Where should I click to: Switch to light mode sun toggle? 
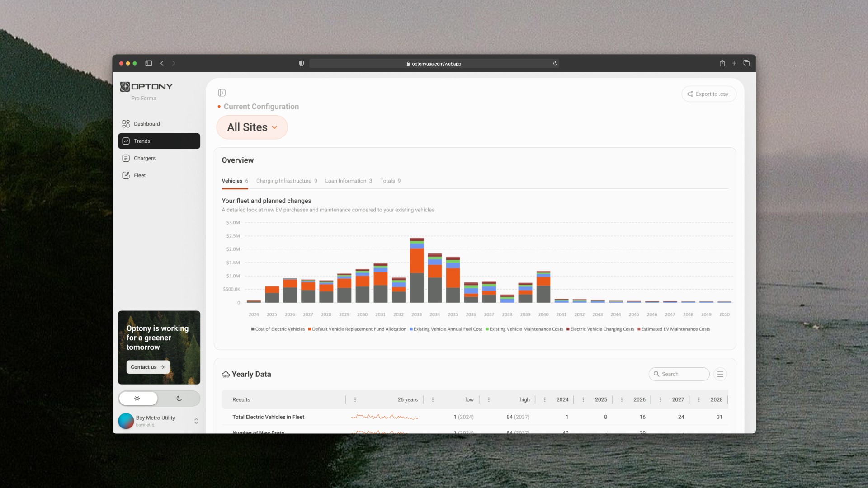coord(137,399)
